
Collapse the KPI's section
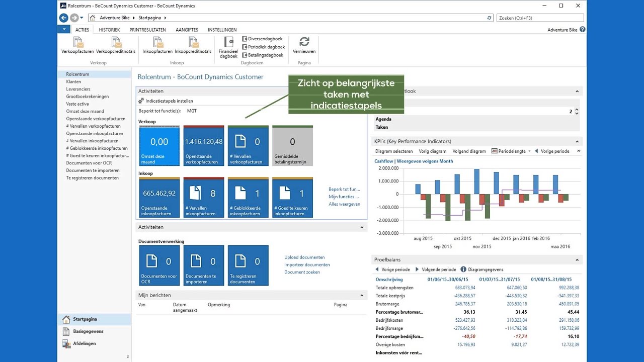(x=577, y=142)
